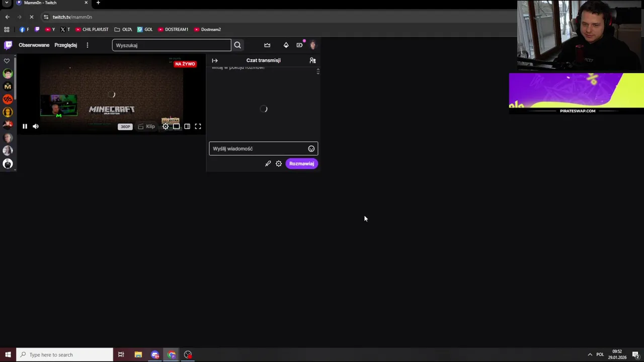Open OLD\ bookmarks folder
Screen dimensions: 644x362
(x=123, y=30)
